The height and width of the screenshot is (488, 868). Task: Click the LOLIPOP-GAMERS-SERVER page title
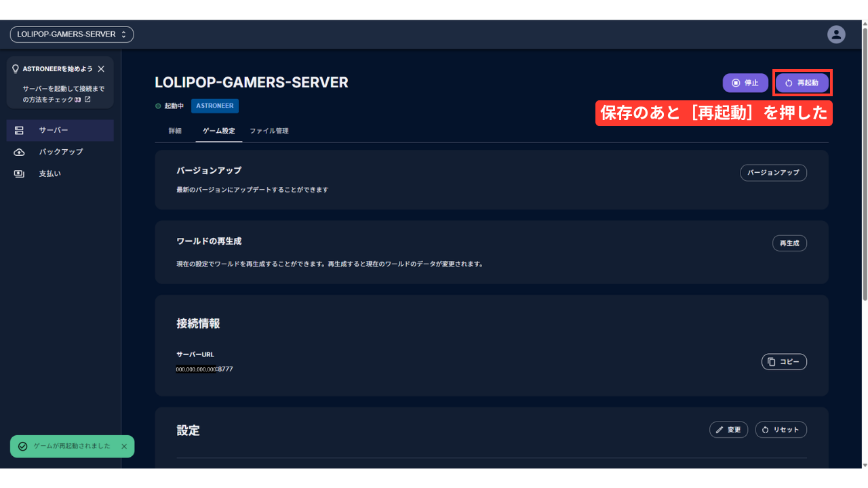point(252,83)
